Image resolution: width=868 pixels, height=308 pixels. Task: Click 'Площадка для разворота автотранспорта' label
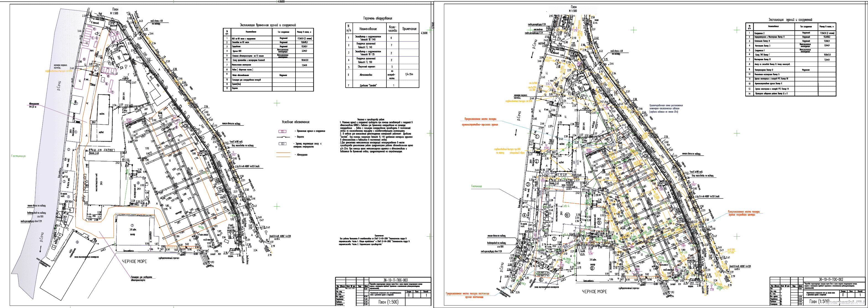[x=141, y=279]
